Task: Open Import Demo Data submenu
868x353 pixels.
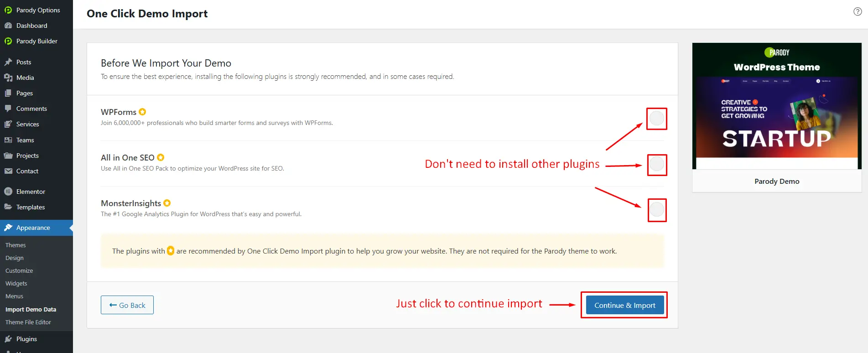Action: click(x=31, y=309)
